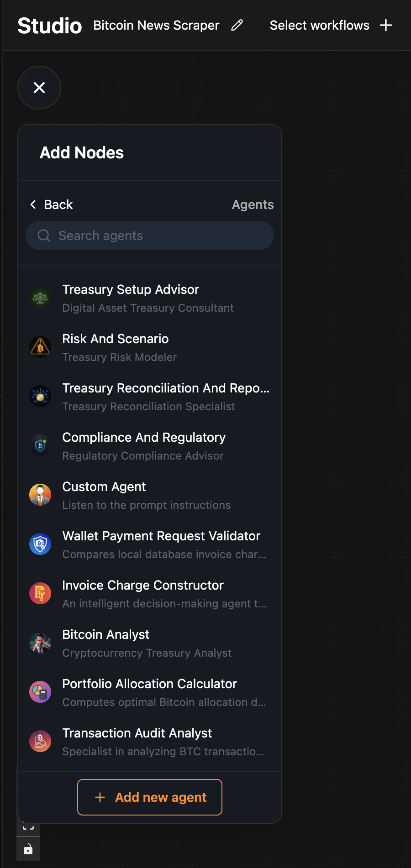Click the Treasury Setup Advisor scales icon
Screen dimensions: 411x868
[x=40, y=298]
